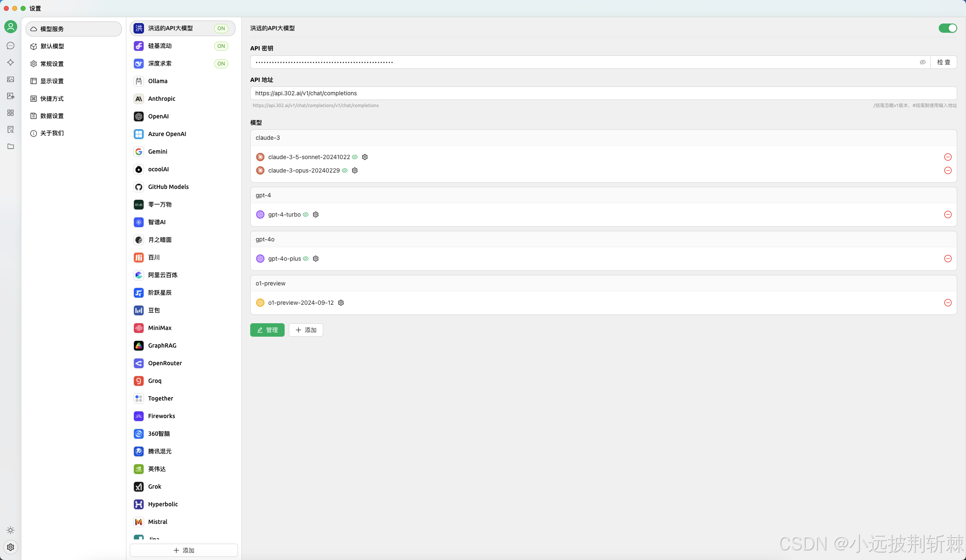The width and height of the screenshot is (966, 560).
Task: Collapse the gpt-4o model group header
Action: [603, 239]
